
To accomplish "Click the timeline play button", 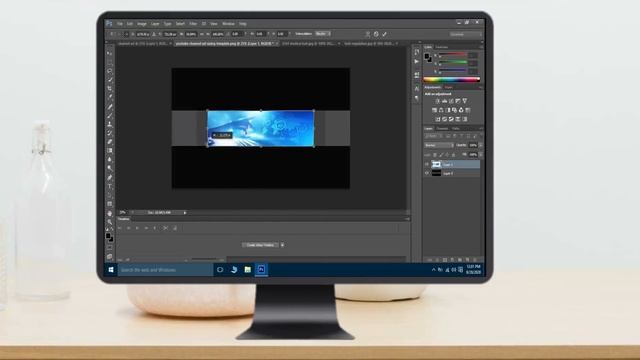I will tap(137, 228).
